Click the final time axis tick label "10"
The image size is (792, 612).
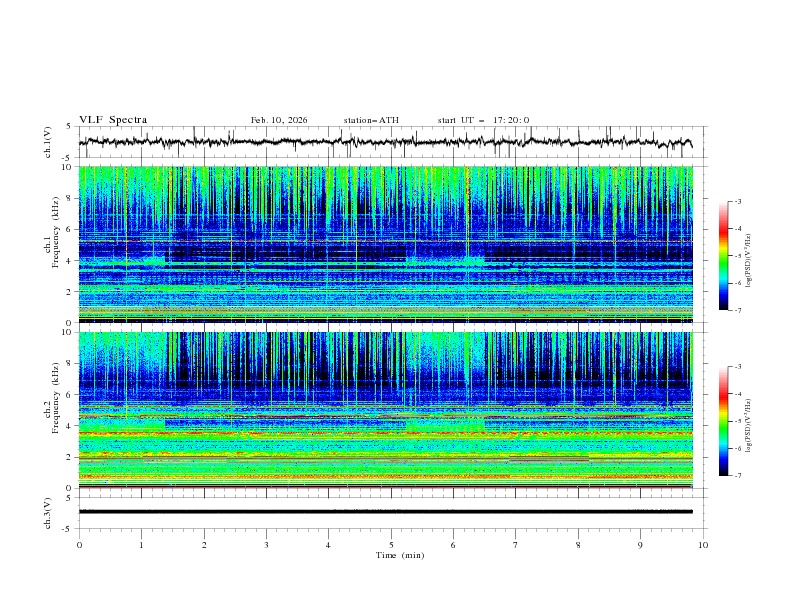click(x=703, y=545)
